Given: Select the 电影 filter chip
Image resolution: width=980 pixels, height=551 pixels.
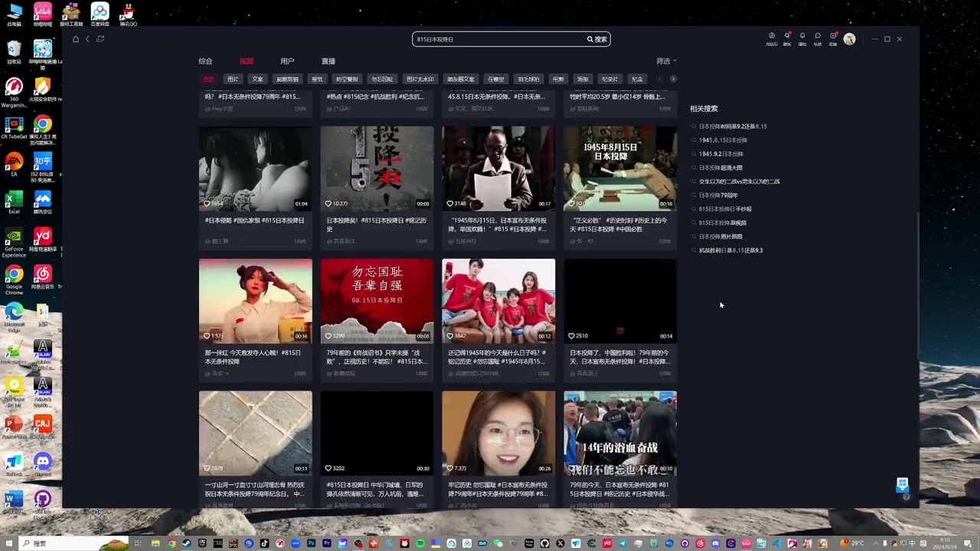Looking at the screenshot, I should click(x=558, y=79).
